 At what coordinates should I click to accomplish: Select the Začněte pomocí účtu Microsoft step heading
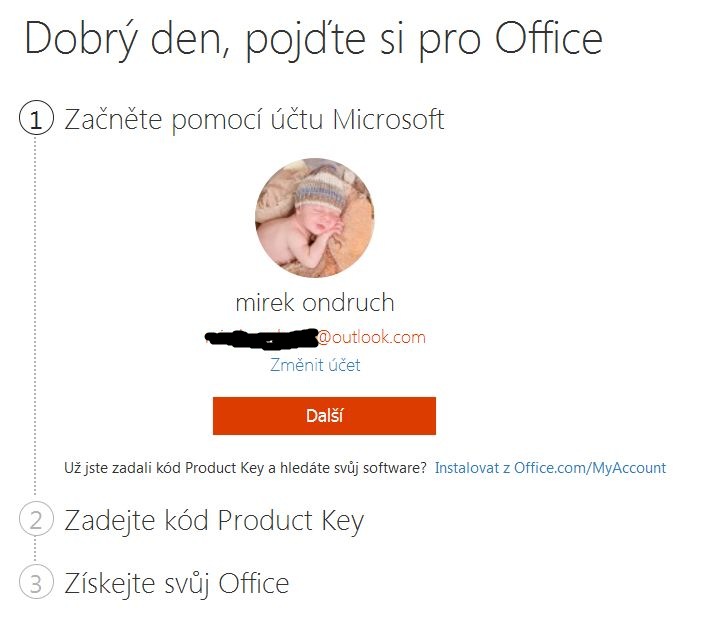(254, 120)
